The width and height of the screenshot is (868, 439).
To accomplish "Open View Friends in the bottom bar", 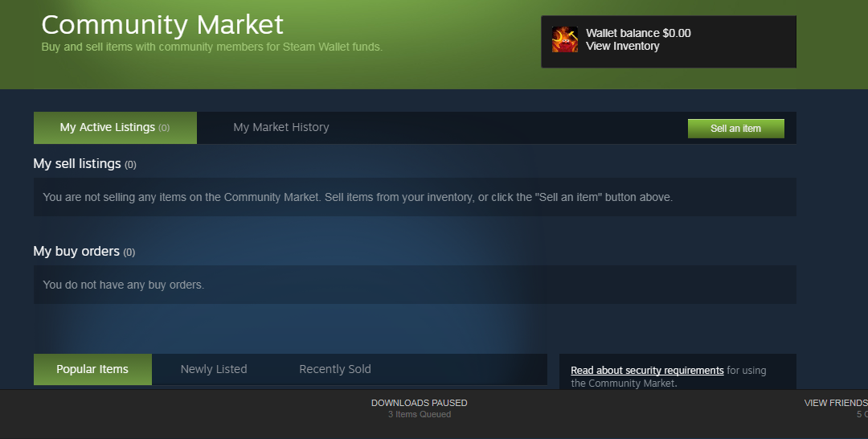I will pyautogui.click(x=836, y=403).
